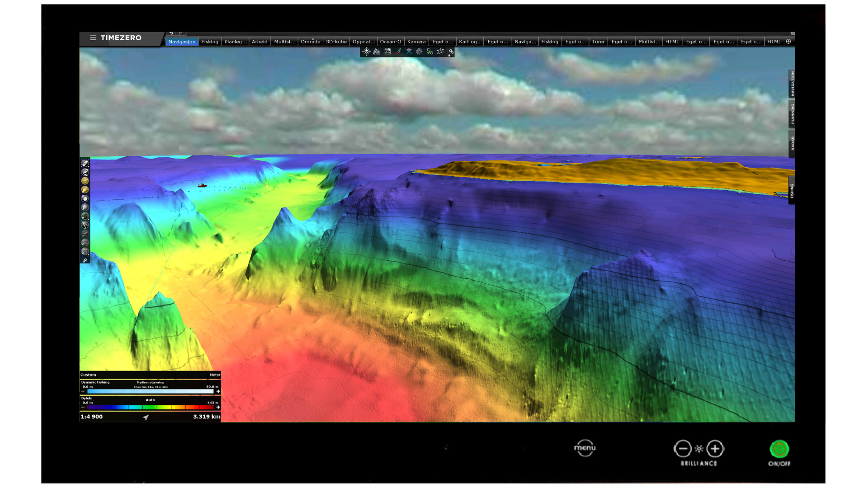Click the green target tracking icon
Image resolution: width=868 pixels, height=488 pixels.
429,52
